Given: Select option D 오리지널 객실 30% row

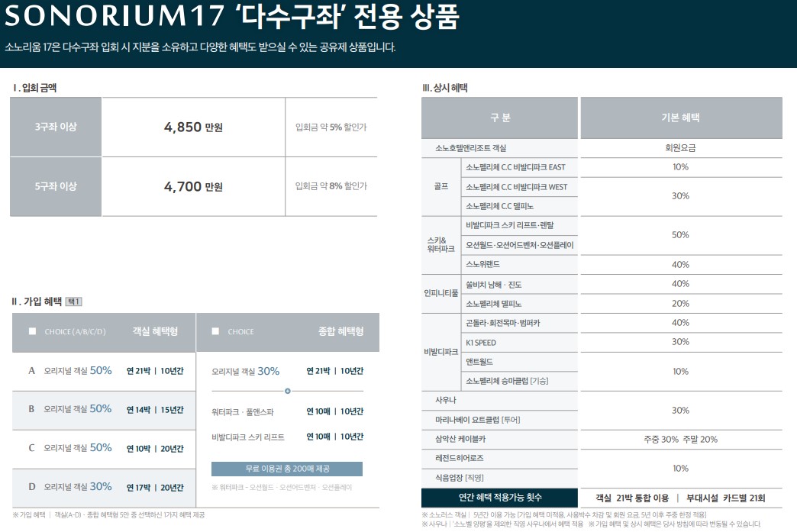Looking at the screenshot, I should point(104,487).
